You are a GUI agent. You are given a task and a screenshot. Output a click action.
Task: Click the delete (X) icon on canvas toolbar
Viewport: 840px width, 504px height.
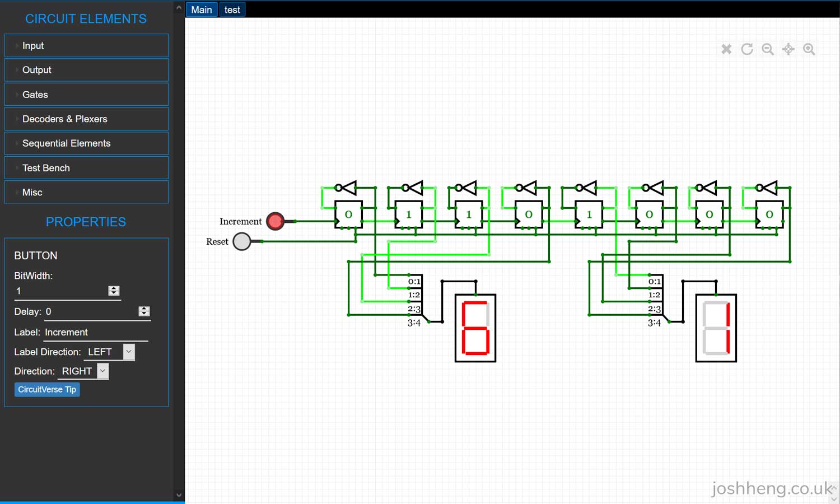coord(726,49)
